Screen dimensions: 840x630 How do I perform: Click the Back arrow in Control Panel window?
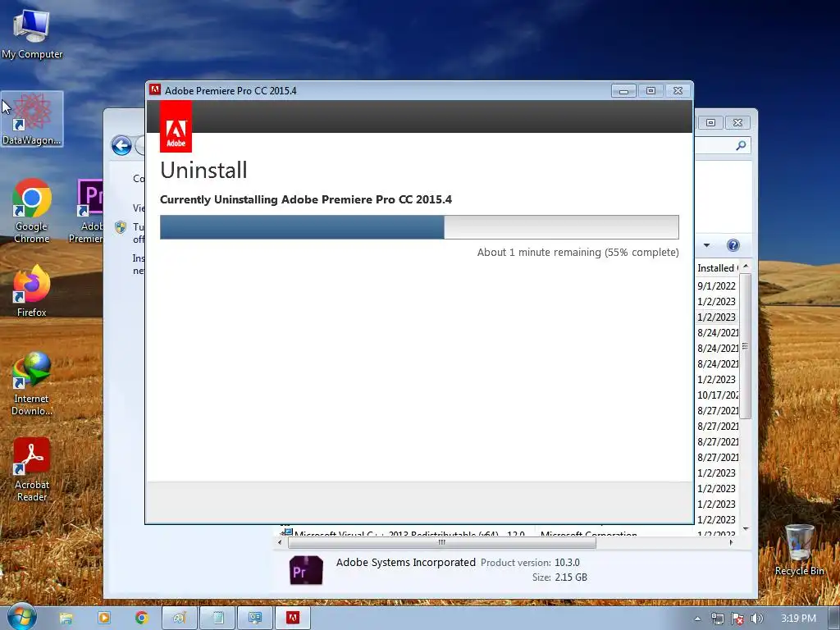click(121, 145)
